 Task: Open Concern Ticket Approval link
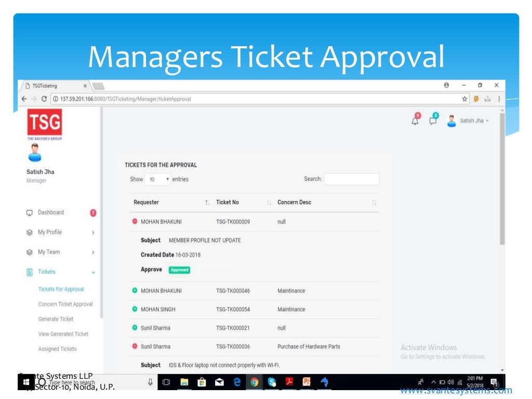(x=65, y=304)
